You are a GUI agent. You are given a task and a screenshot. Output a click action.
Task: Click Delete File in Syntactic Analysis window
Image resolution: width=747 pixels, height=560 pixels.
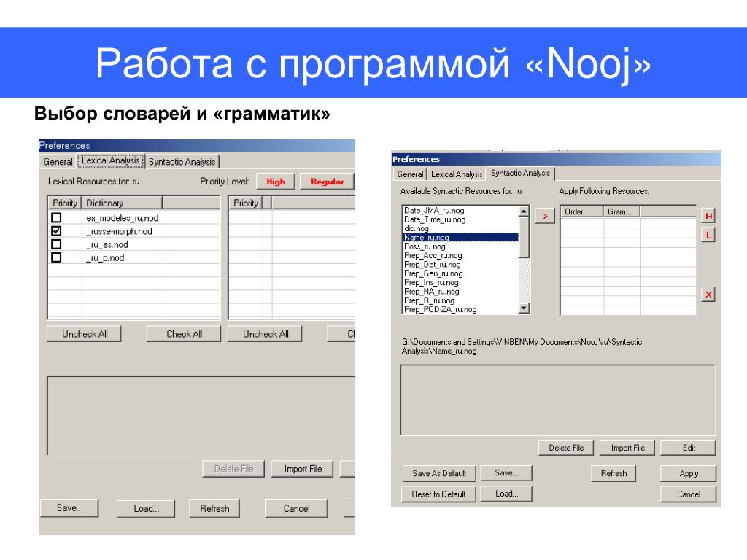coord(566,448)
